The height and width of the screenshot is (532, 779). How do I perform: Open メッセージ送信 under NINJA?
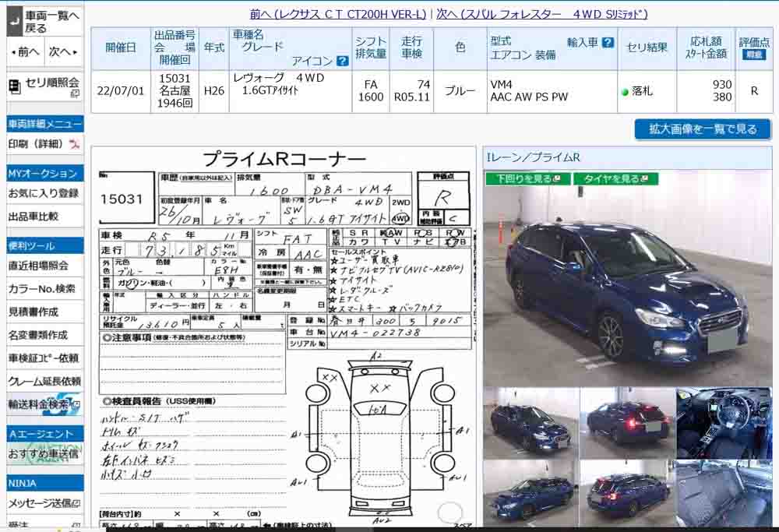[40, 503]
